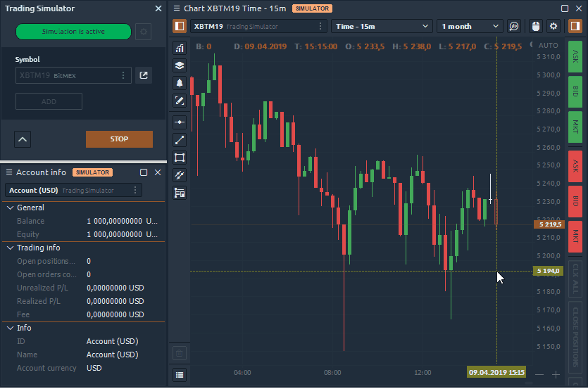Click the XBTM19 BitMEX symbol input field
This screenshot has width=588, height=389.
[x=73, y=75]
